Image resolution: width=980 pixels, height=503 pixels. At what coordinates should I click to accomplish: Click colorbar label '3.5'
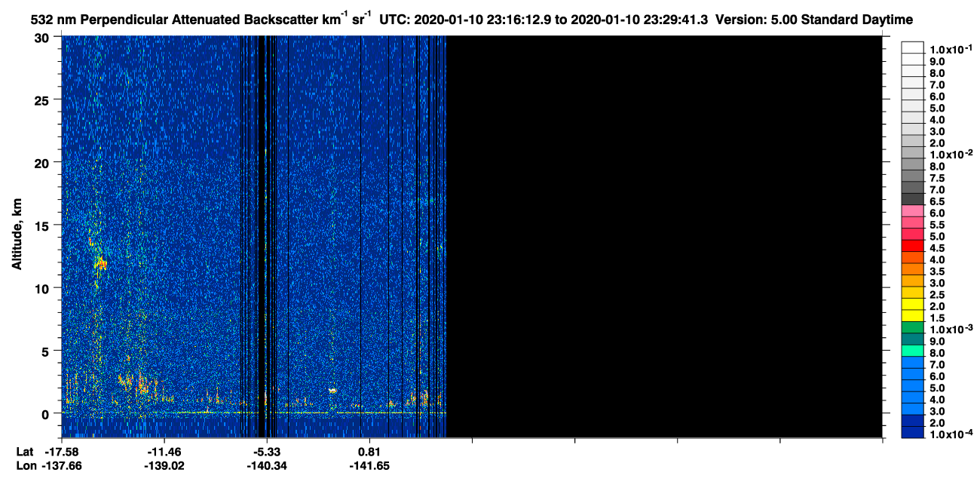[x=938, y=271]
